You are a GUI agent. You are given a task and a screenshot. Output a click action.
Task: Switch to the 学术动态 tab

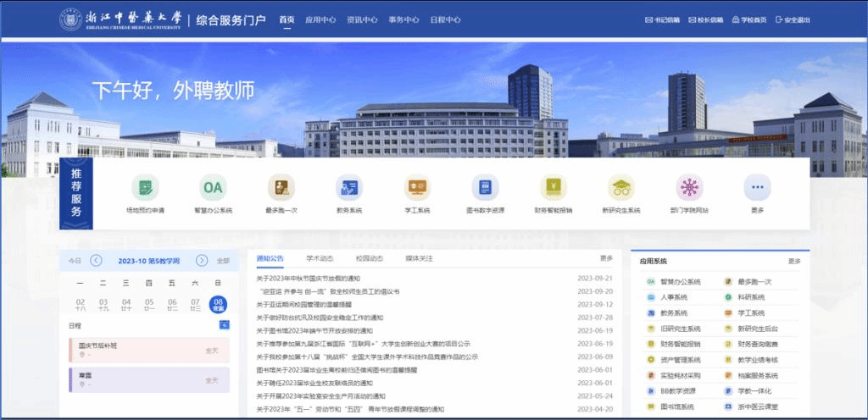click(320, 258)
